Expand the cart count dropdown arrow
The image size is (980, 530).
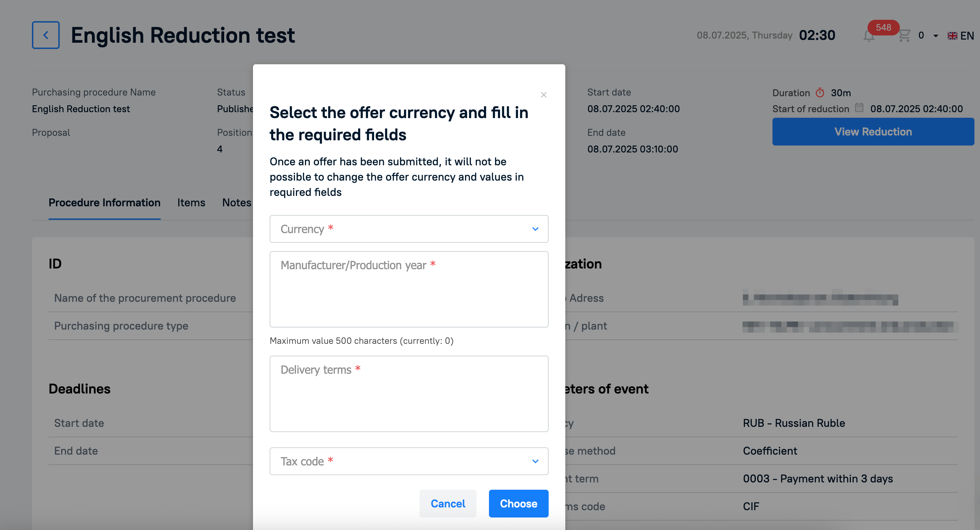(936, 36)
